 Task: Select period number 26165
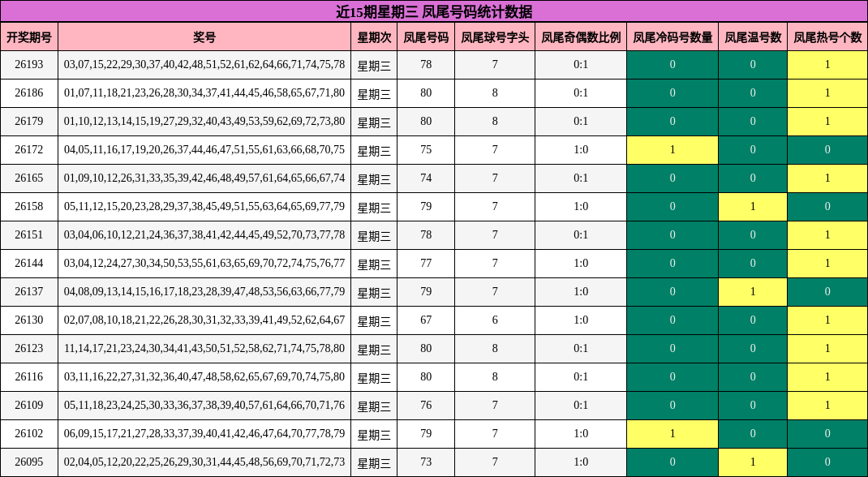pyautogui.click(x=28, y=178)
